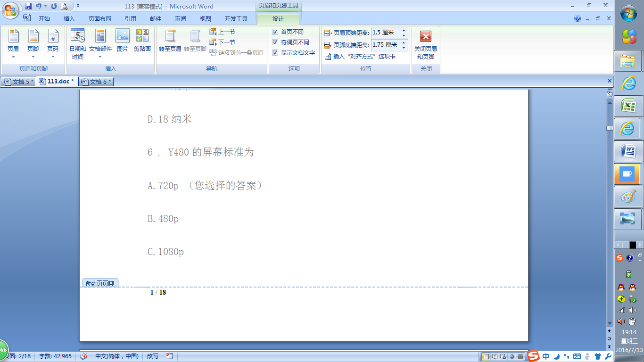Click Windows Start orb

(x=628, y=13)
